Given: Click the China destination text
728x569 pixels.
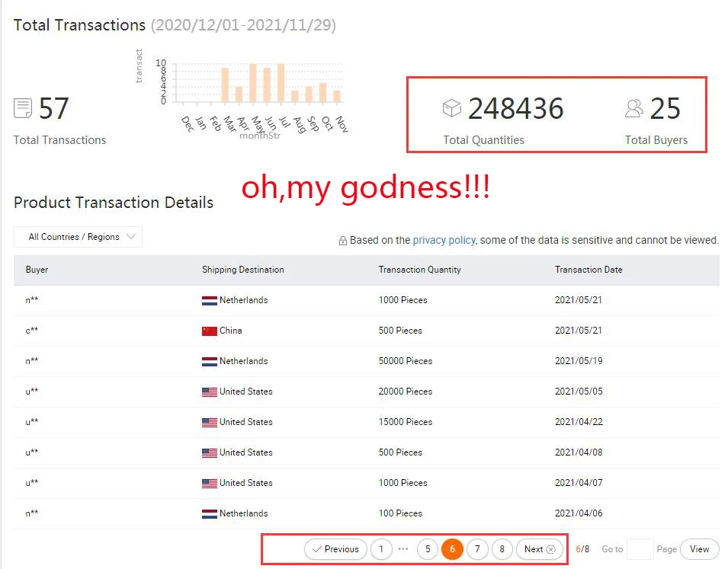Looking at the screenshot, I should (231, 331).
